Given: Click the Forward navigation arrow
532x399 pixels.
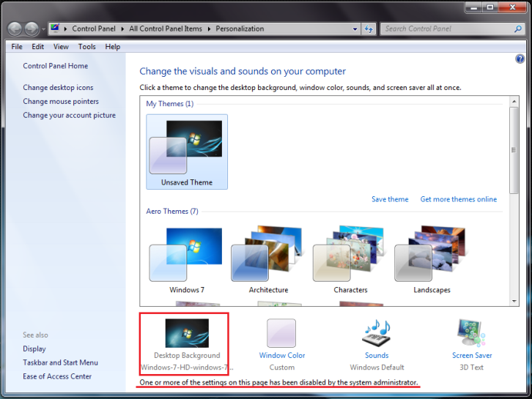Looking at the screenshot, I should (32, 29).
